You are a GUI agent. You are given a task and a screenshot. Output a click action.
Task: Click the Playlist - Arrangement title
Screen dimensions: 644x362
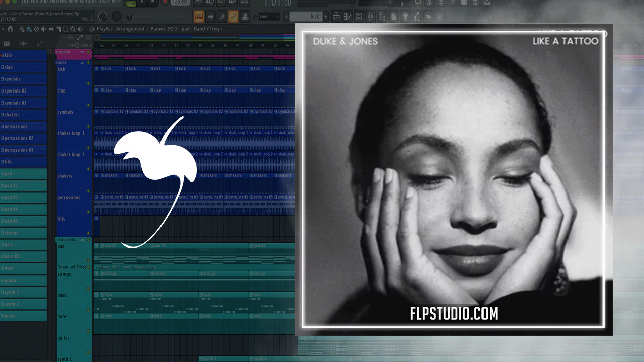[x=120, y=29]
